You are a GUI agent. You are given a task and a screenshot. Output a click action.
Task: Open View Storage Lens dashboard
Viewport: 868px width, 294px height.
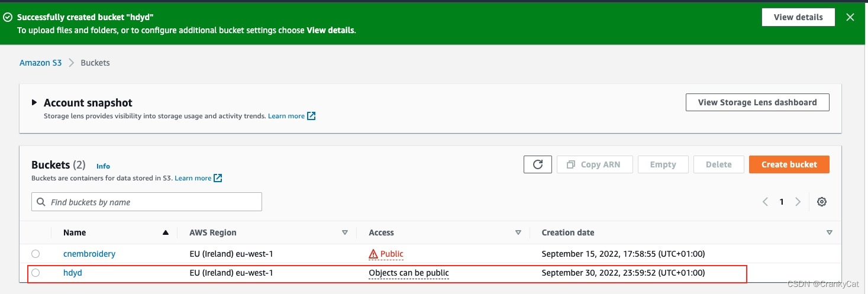(x=757, y=102)
